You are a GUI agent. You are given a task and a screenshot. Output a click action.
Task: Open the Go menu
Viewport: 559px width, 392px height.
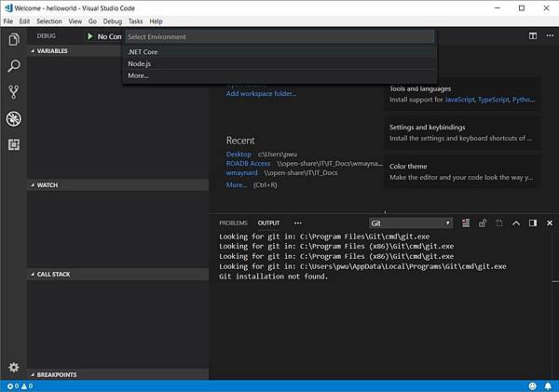click(x=92, y=21)
